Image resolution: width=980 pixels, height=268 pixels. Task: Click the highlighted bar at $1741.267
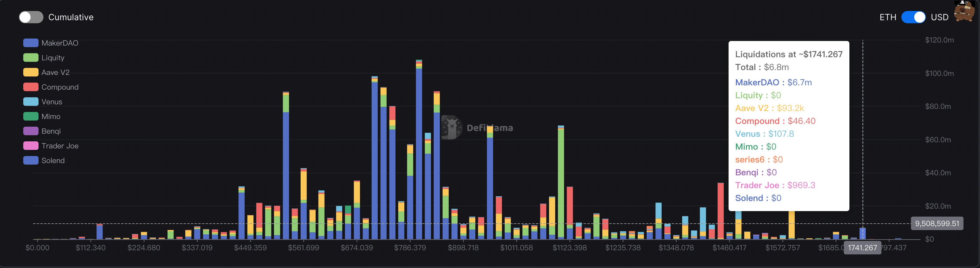(x=863, y=233)
